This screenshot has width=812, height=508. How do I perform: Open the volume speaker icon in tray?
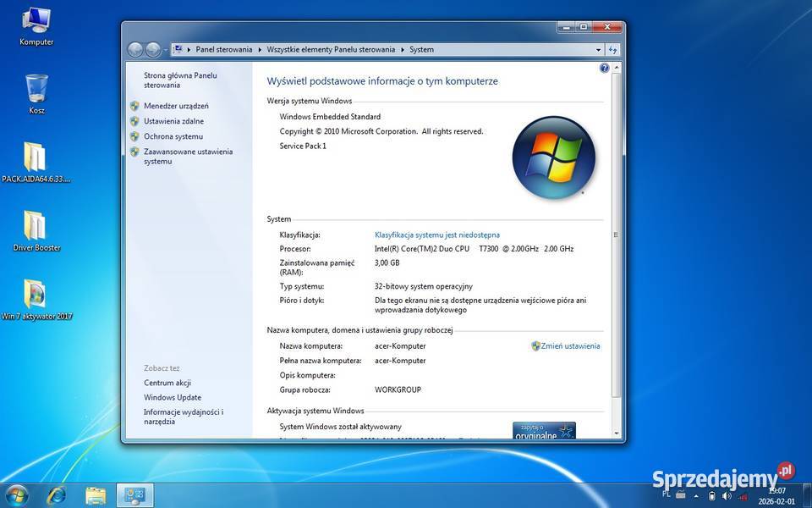tap(727, 496)
